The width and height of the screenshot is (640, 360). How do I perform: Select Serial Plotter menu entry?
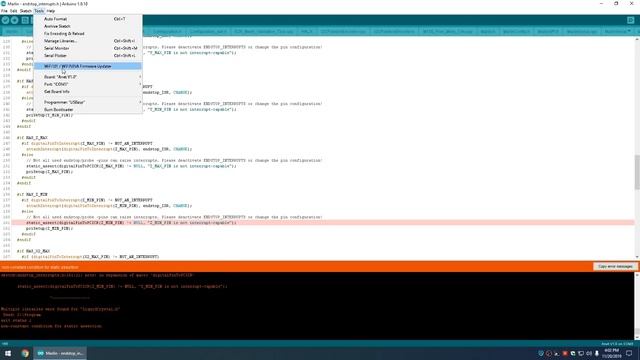pyautogui.click(x=88, y=56)
